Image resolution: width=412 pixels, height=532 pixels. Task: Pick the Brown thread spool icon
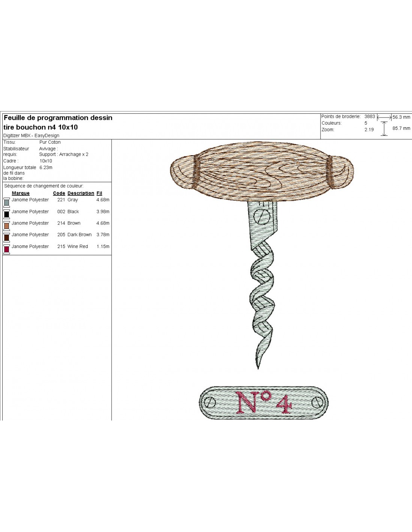(6, 226)
